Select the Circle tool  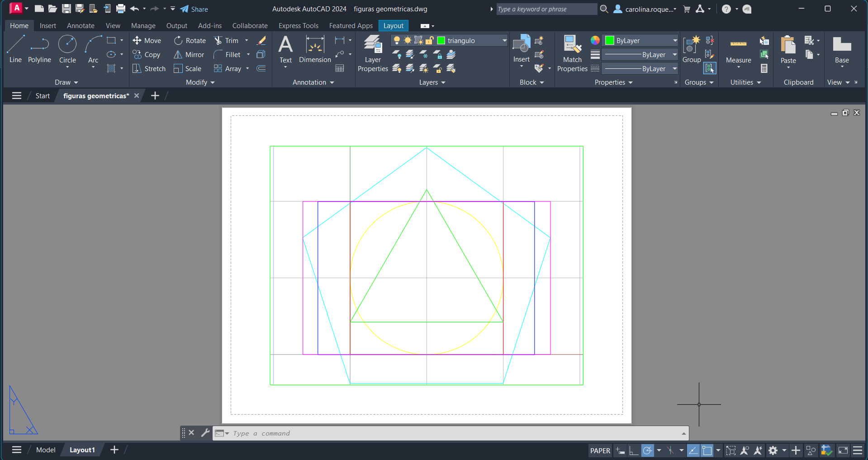pyautogui.click(x=67, y=49)
